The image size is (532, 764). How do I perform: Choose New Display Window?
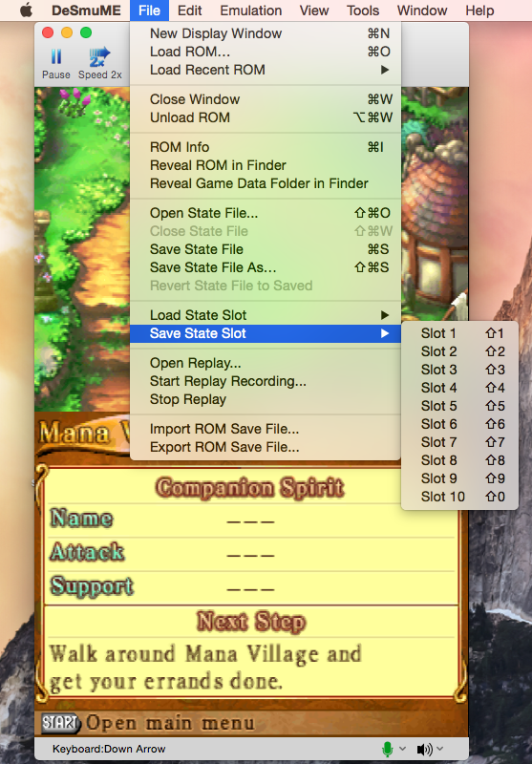point(266,33)
